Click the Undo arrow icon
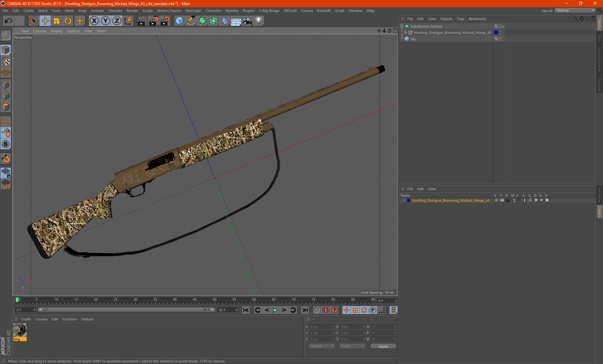The image size is (603, 364). pos(8,21)
